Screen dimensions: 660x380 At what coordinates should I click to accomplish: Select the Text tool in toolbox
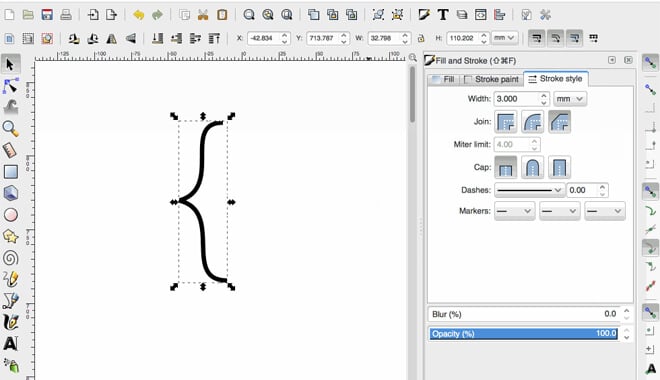coord(11,344)
